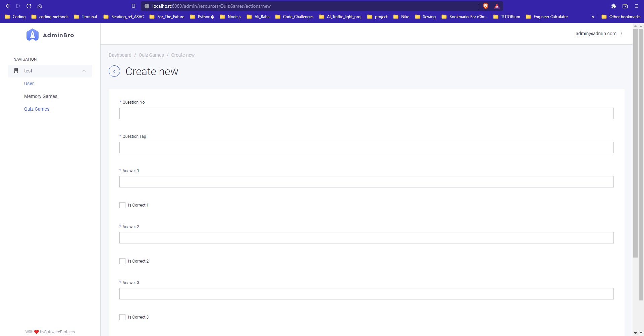Expand the hidden bookmarks overflow chevron

593,17
